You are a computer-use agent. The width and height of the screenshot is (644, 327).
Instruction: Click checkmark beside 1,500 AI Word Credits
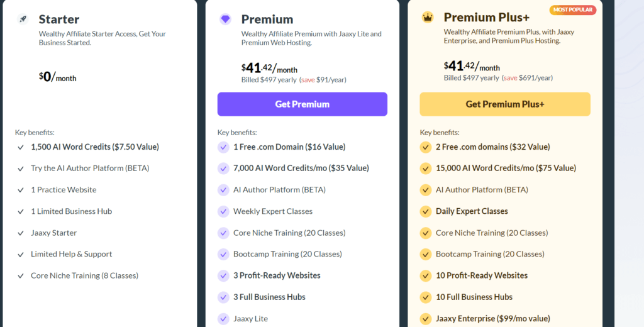[21, 147]
